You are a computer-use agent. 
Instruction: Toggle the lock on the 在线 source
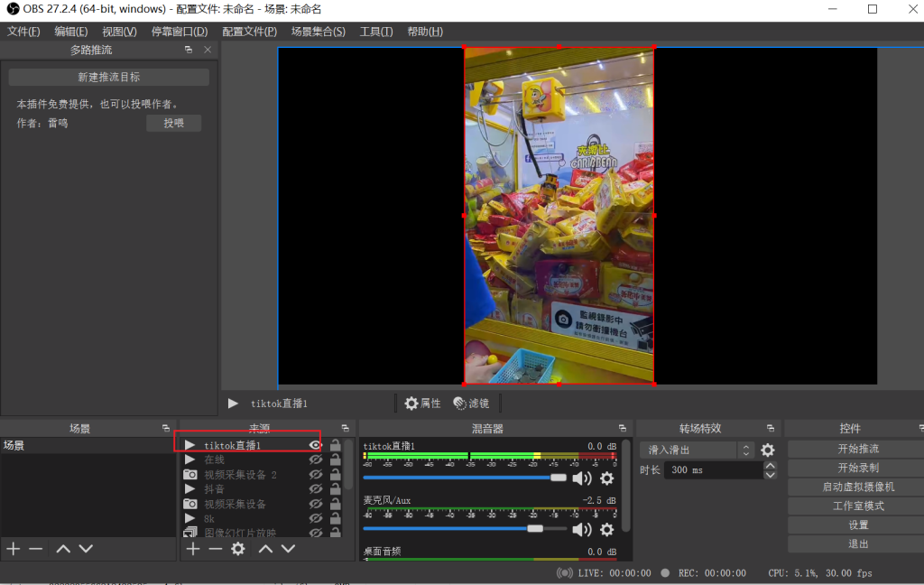tap(336, 460)
